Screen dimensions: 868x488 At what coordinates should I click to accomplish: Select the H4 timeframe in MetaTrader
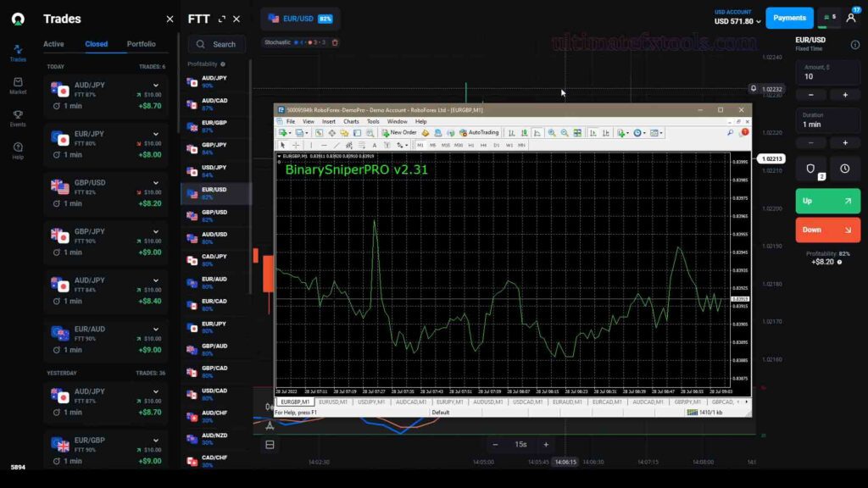[x=483, y=145]
